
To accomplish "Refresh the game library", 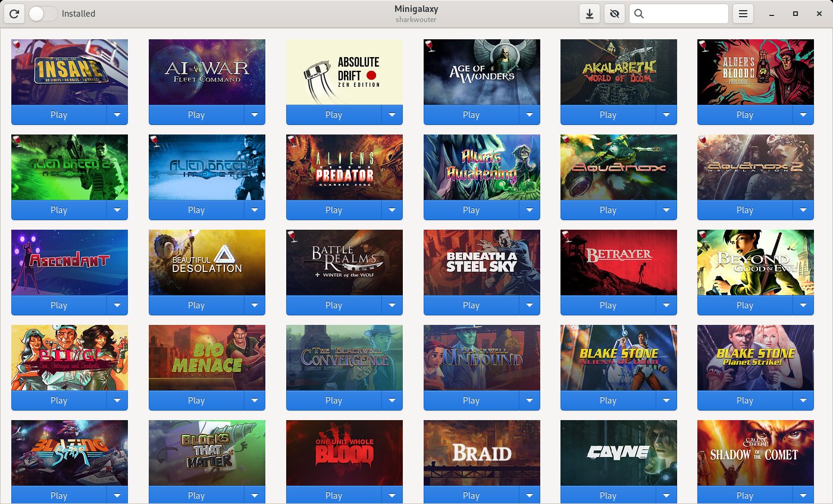I will click(14, 14).
